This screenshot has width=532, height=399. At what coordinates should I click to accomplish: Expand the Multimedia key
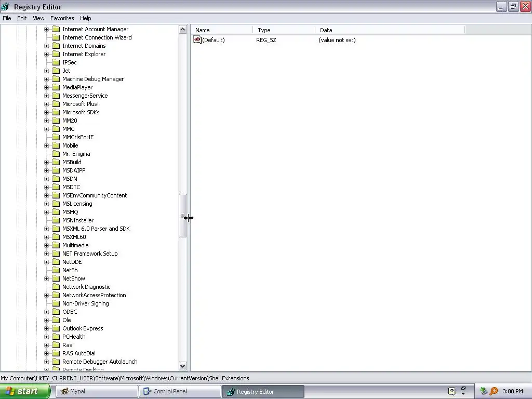coord(46,245)
